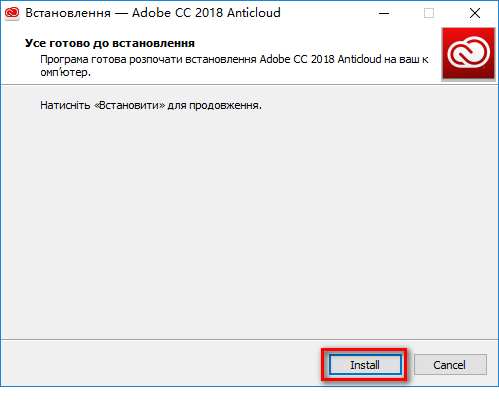Cancel the Adobe CC installation
This screenshot has width=499, height=406.
click(x=450, y=365)
